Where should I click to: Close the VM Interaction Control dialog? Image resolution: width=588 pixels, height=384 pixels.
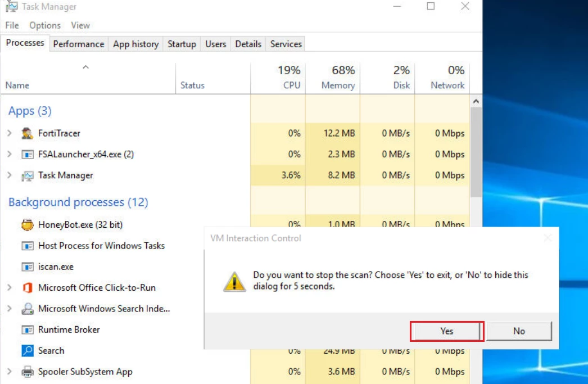coord(548,238)
